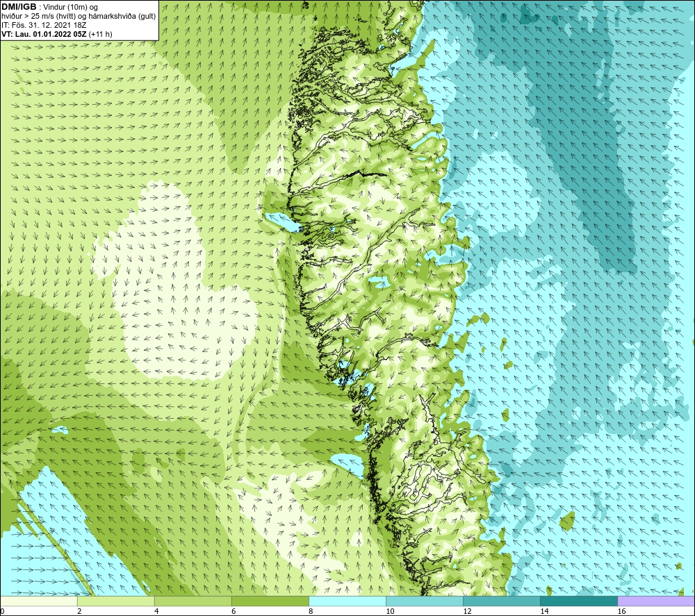This screenshot has height=616, width=695.
Task: Click the 'IT: Fös. 31. 12. 2021 18Z' line
Action: pos(44,25)
